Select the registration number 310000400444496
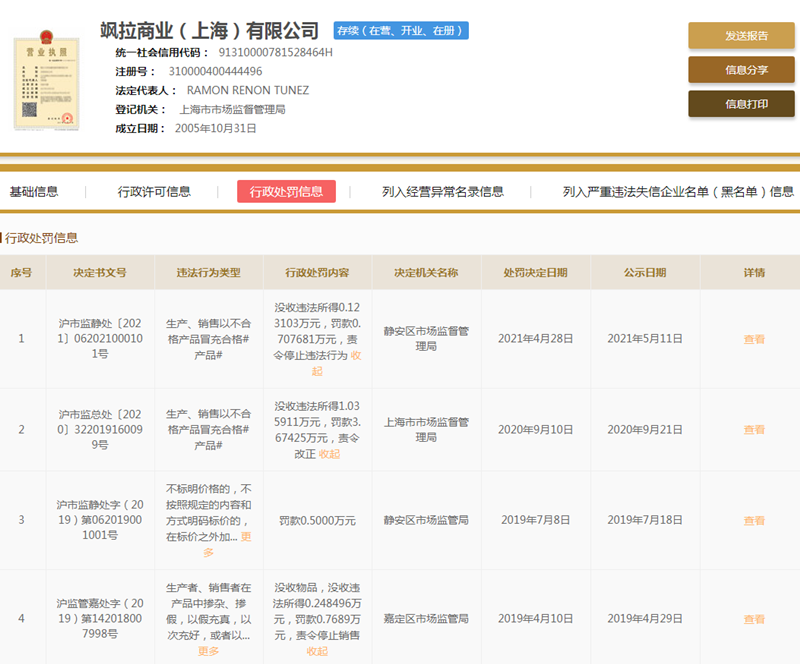Screen dimensions: 800x664 tap(215, 71)
